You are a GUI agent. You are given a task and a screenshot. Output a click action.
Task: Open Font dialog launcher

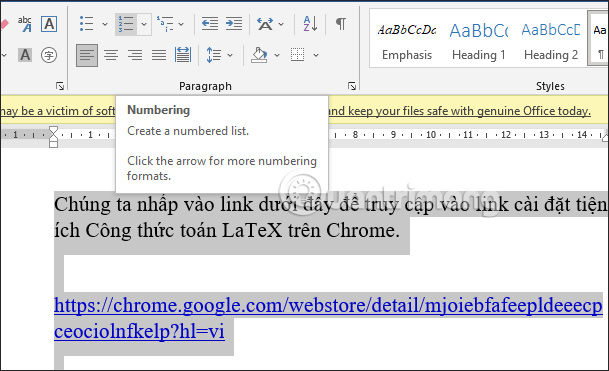point(60,86)
